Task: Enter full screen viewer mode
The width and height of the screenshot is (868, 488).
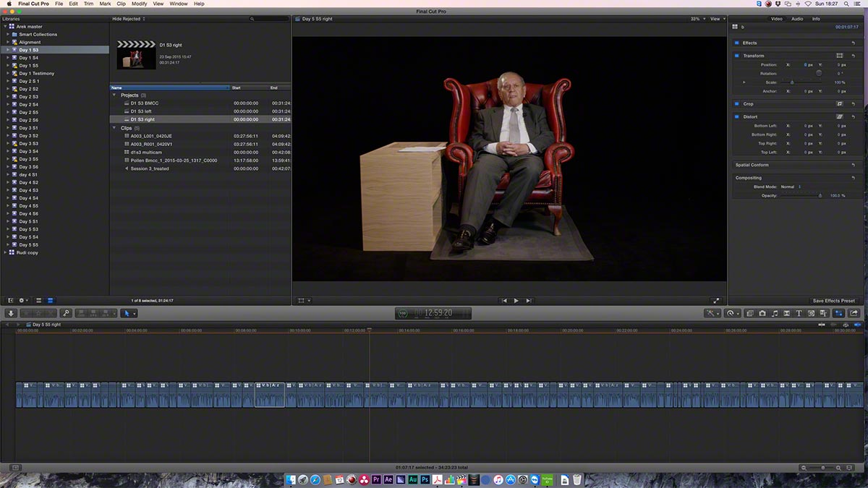Action: point(716,301)
